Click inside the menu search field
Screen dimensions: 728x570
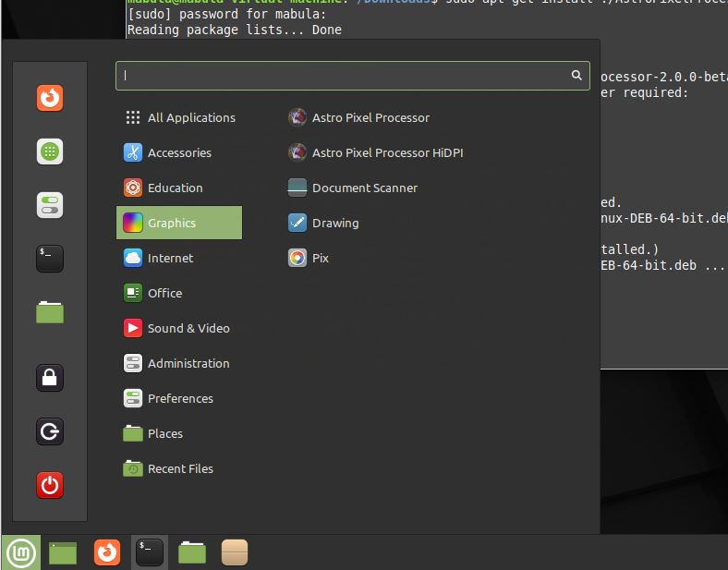coord(352,75)
